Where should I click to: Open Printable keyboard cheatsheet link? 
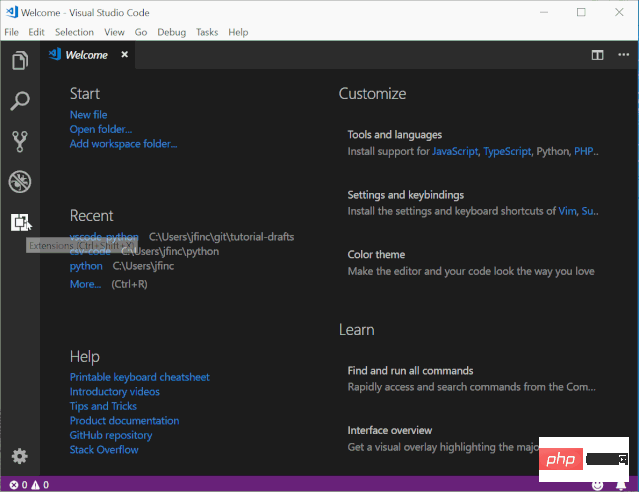tap(140, 377)
